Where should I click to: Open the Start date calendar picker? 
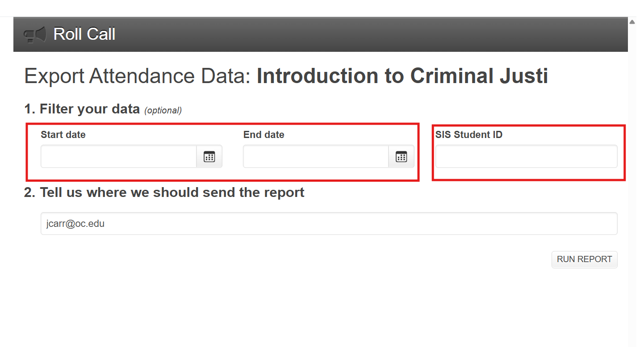coord(209,156)
